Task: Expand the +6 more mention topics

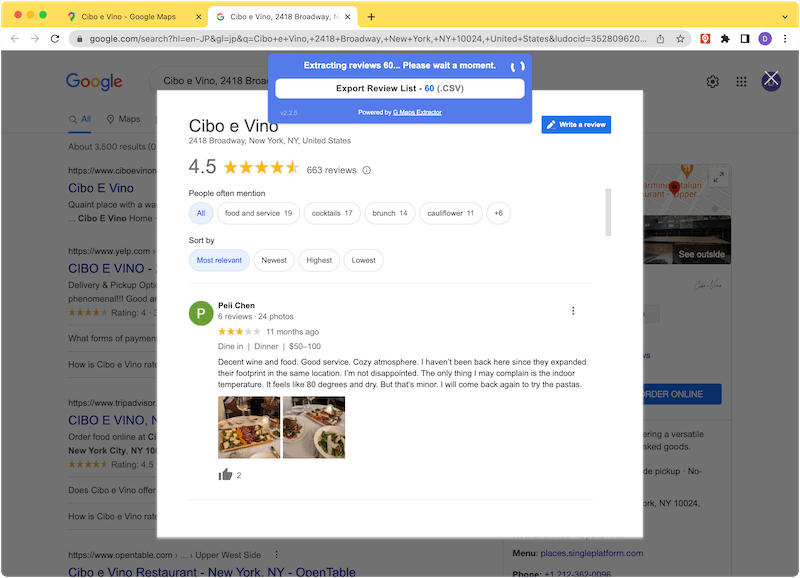Action: pos(498,213)
